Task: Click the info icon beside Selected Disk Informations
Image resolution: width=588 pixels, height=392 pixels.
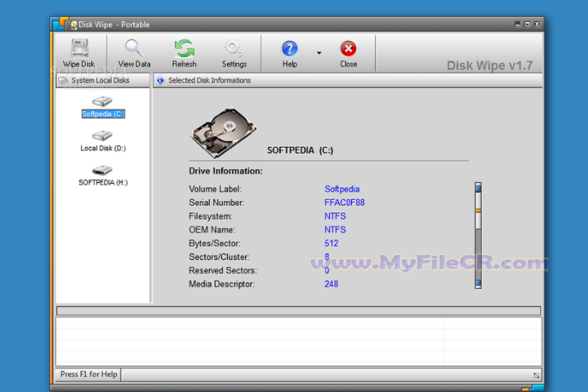Action: pos(160,80)
